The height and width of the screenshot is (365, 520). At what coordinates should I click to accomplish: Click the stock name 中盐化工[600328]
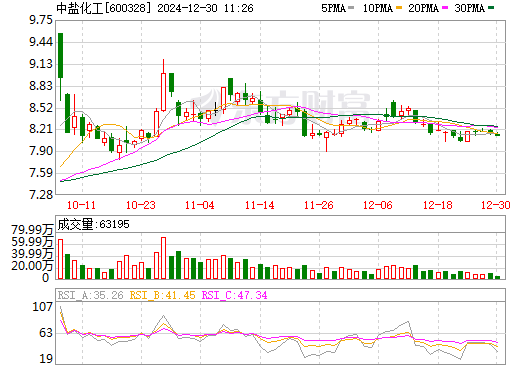[103, 8]
